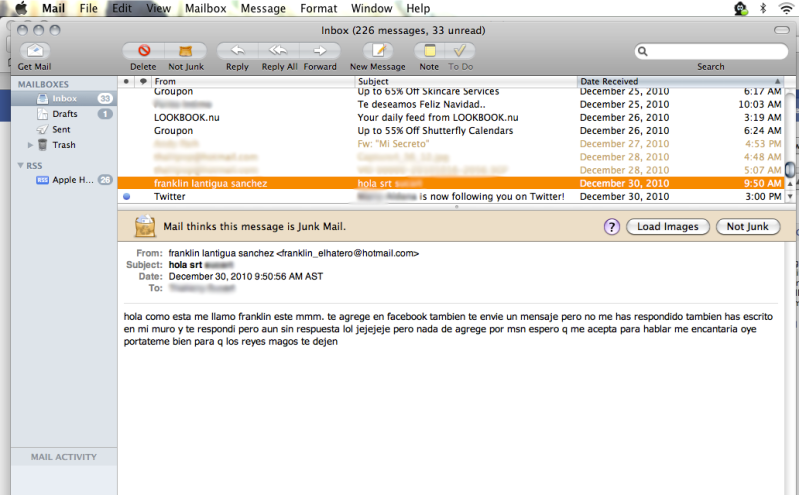Expand the Trash mailbox disclosure triangle
The width and height of the screenshot is (799, 495).
pos(30,145)
